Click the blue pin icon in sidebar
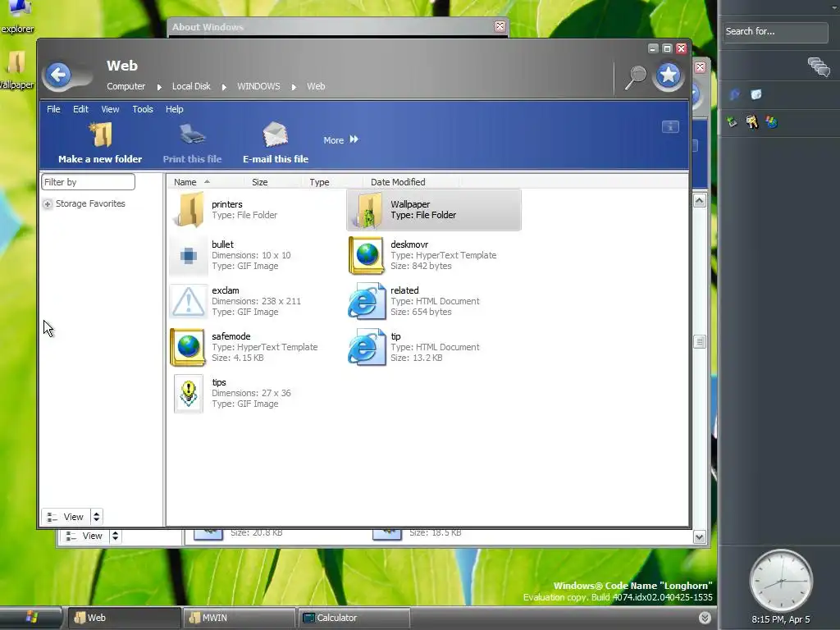This screenshot has width=840, height=630. [734, 95]
